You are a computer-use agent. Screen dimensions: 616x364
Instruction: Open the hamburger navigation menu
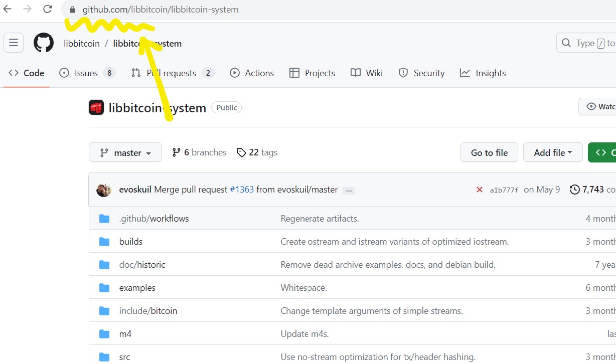coord(14,43)
